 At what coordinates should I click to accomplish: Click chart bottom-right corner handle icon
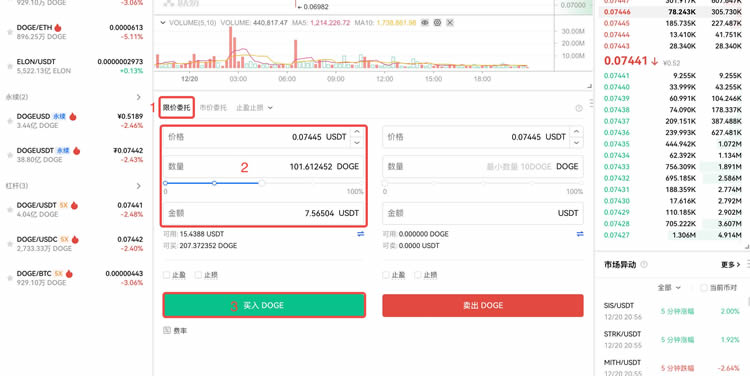pos(589,86)
